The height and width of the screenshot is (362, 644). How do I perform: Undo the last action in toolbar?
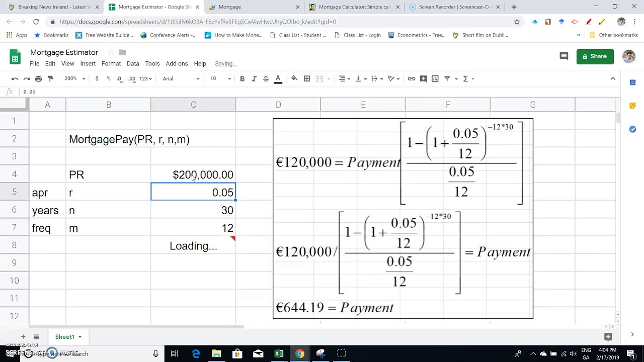tap(15, 78)
